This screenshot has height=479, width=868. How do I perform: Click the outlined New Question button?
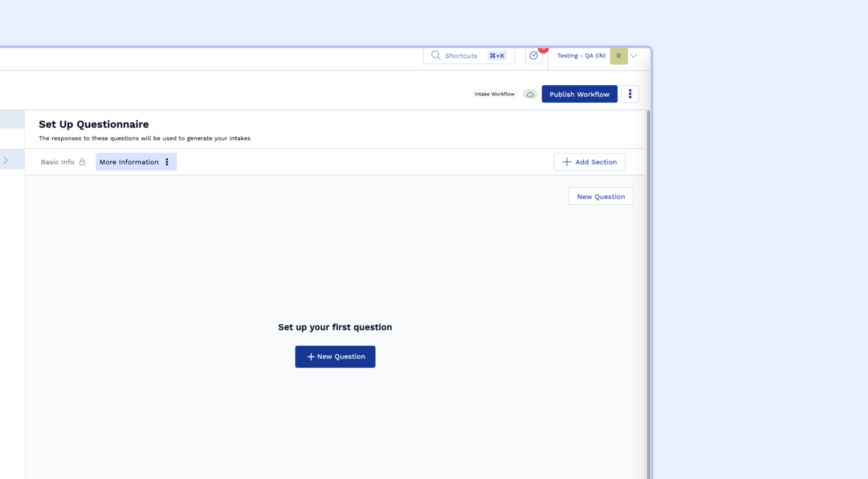601,196
